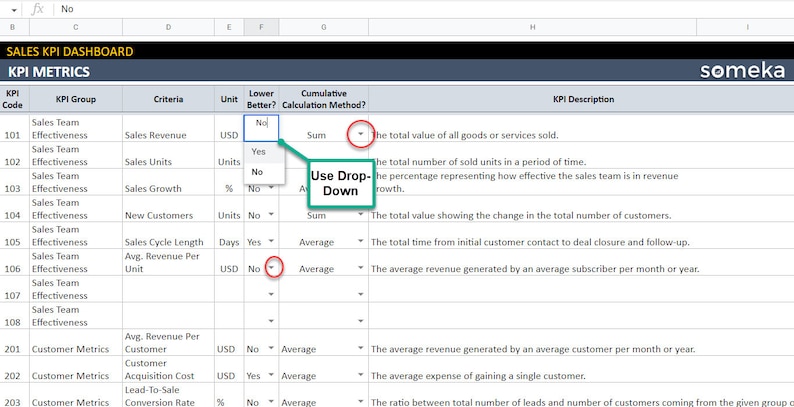
Task: Click the KPI Description column heading
Action: 583,99
